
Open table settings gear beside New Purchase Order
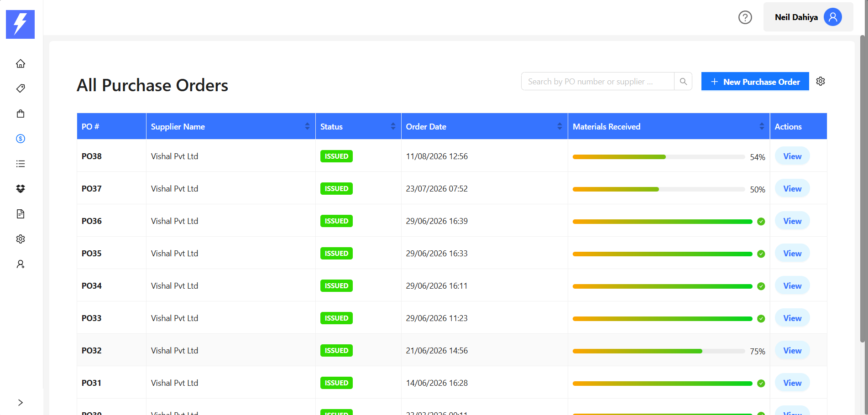pyautogui.click(x=821, y=81)
